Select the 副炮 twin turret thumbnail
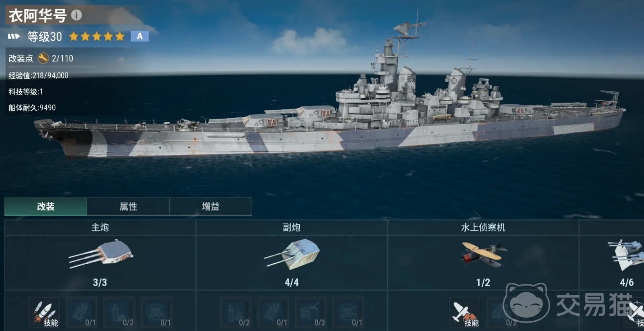This screenshot has width=644, height=331. click(292, 254)
